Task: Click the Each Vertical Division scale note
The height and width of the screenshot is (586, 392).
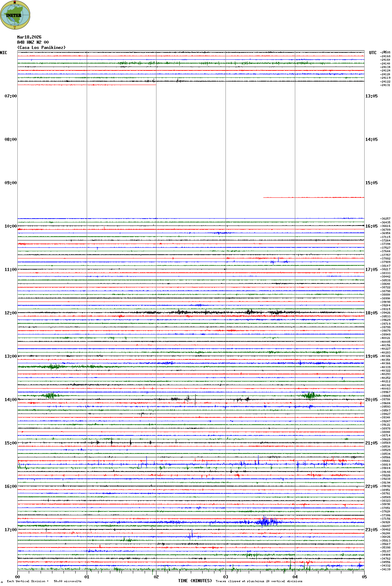Action: click(x=44, y=581)
